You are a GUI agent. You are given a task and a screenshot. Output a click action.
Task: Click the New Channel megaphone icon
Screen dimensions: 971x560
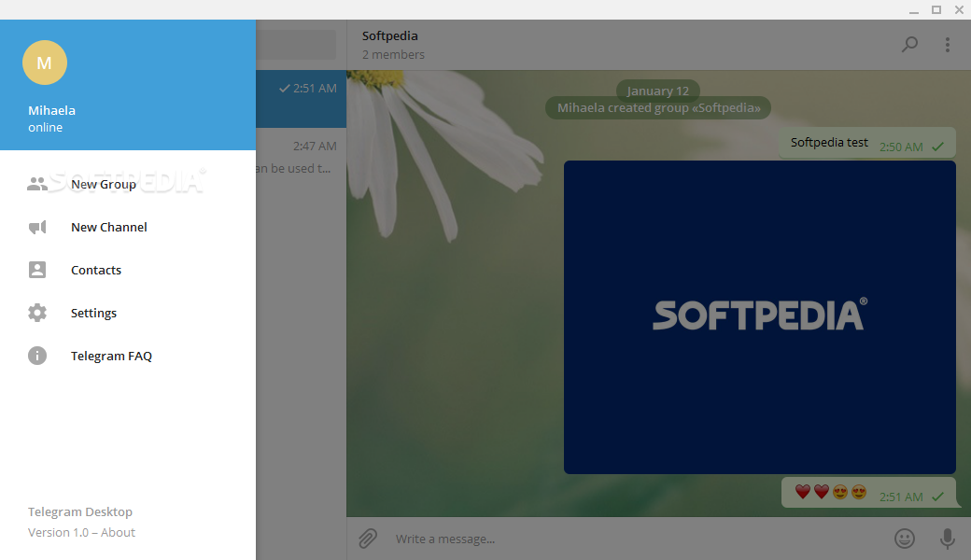(x=37, y=227)
